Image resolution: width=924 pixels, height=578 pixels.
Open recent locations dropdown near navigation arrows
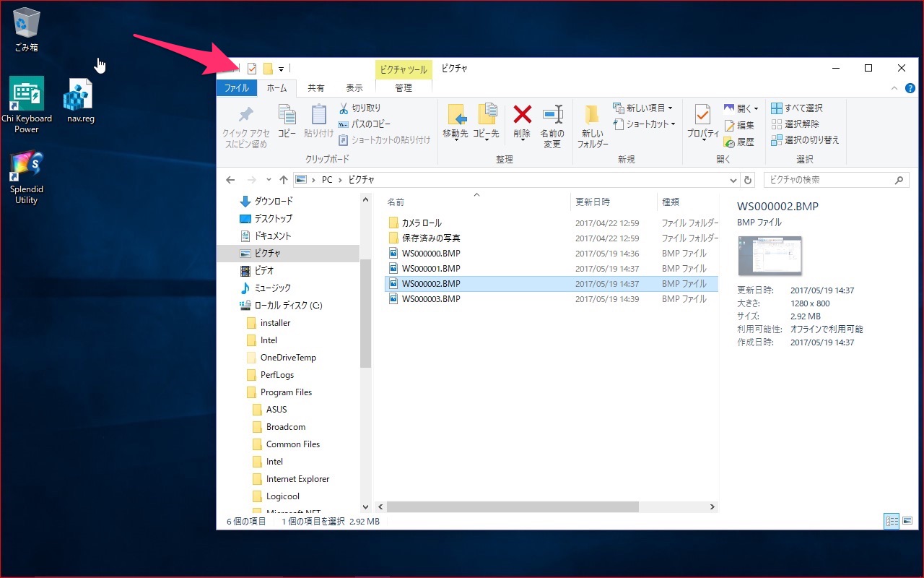269,180
